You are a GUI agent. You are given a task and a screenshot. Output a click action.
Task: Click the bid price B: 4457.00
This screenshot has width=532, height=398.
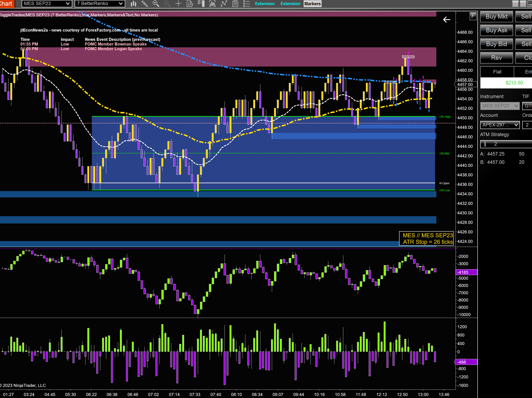click(x=492, y=162)
